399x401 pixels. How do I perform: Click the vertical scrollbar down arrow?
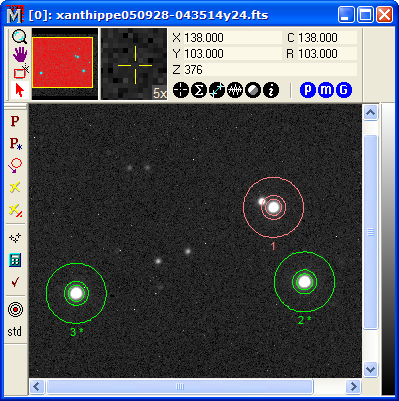click(x=371, y=369)
